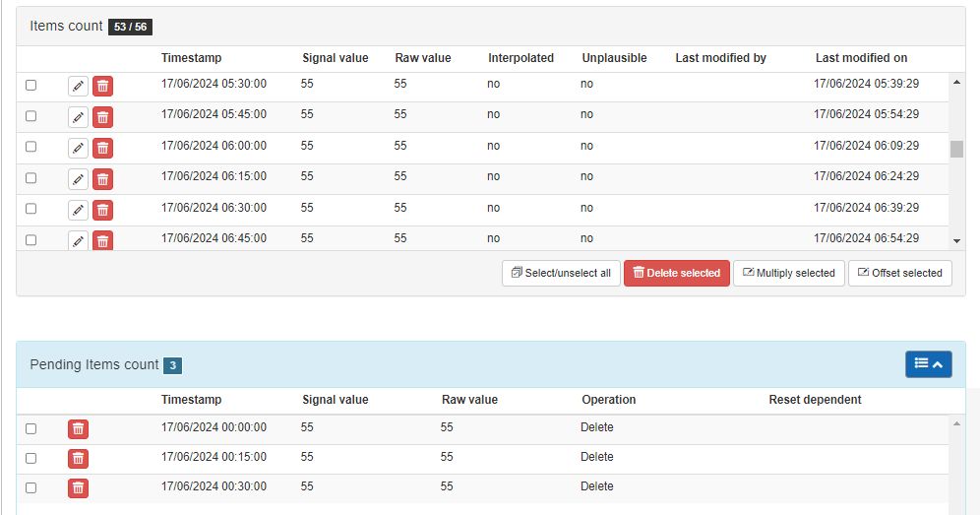Screen dimensions: 980x515
Task: Click trash icon for pending 00:30:00
Action: tap(78, 487)
